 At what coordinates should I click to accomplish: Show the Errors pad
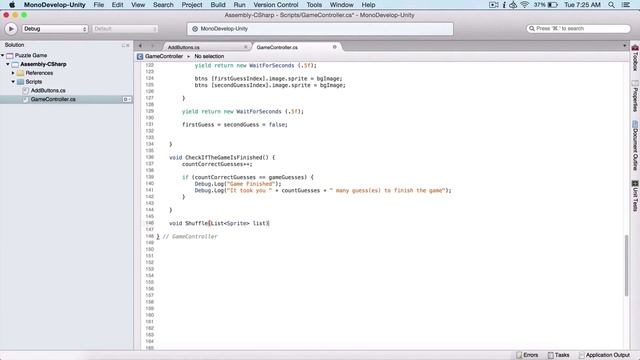[527, 355]
